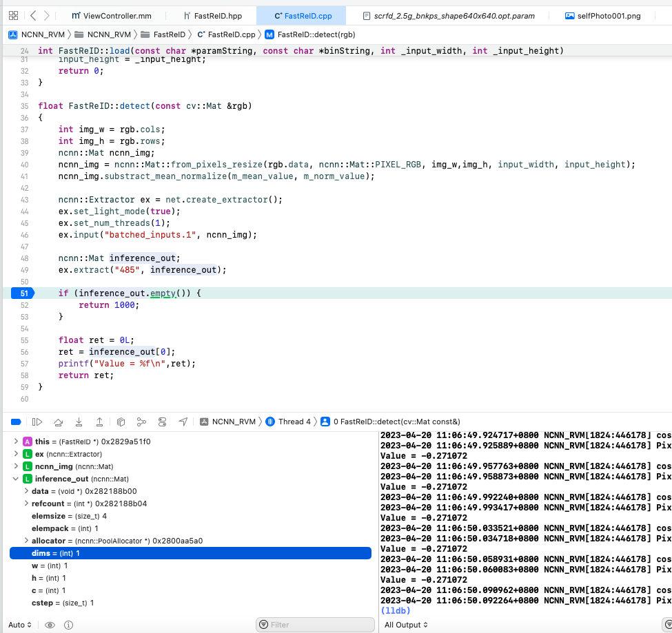Open the All Output dropdown
Viewport: 672px width, 633px height.
(406, 625)
